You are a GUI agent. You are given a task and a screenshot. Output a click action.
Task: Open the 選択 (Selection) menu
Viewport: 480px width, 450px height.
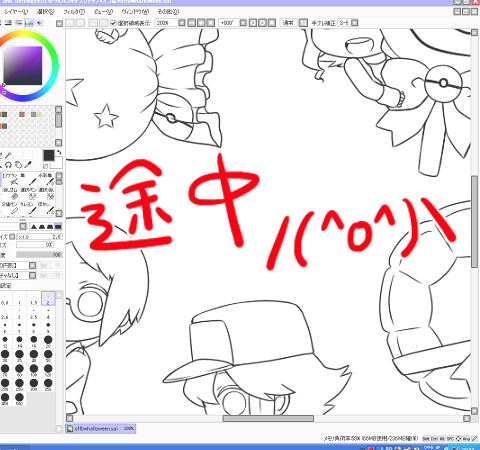click(46, 12)
